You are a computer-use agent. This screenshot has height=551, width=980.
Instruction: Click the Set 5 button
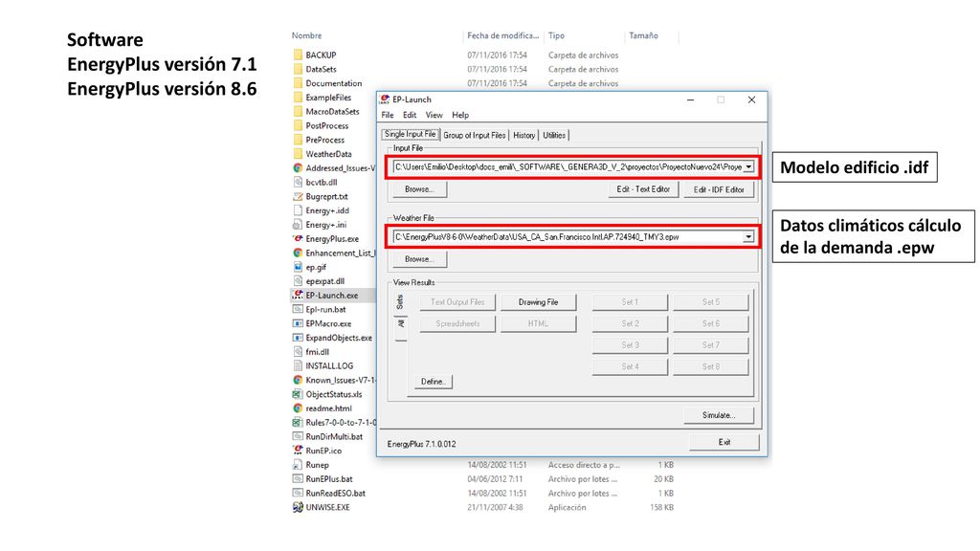711,302
